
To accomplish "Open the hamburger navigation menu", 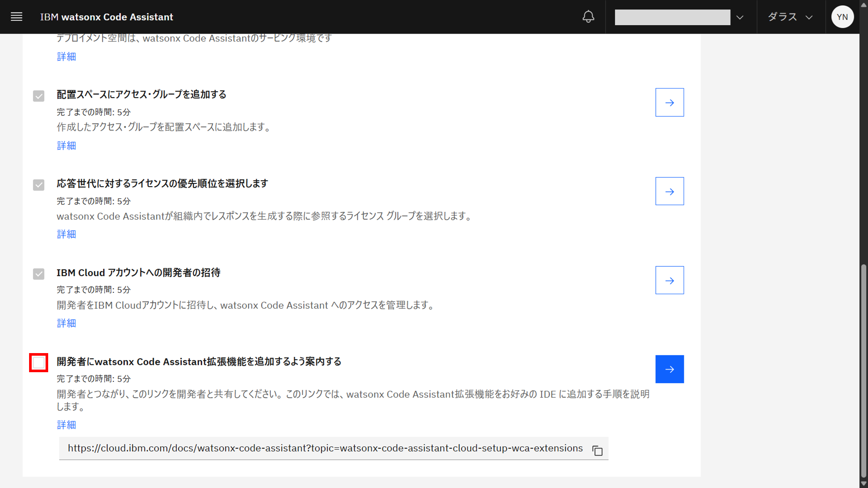I will coord(16,17).
